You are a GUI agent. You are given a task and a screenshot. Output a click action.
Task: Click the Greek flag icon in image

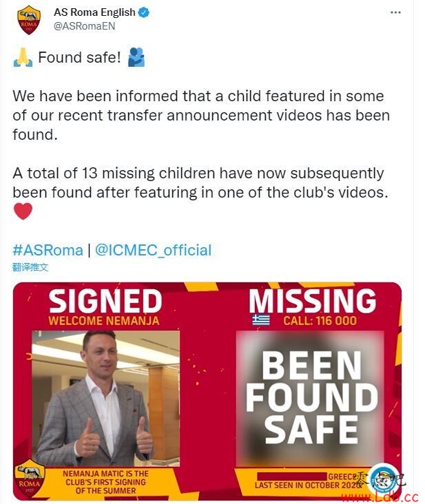pos(261,320)
